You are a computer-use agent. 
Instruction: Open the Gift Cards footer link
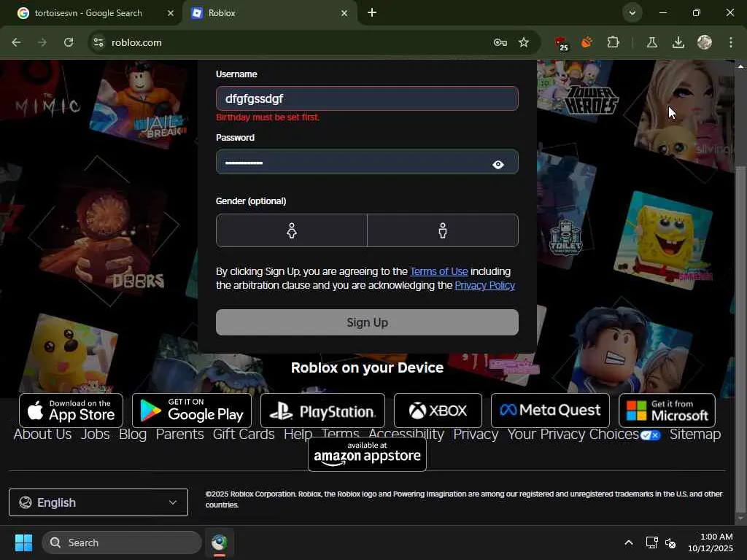pos(244,435)
